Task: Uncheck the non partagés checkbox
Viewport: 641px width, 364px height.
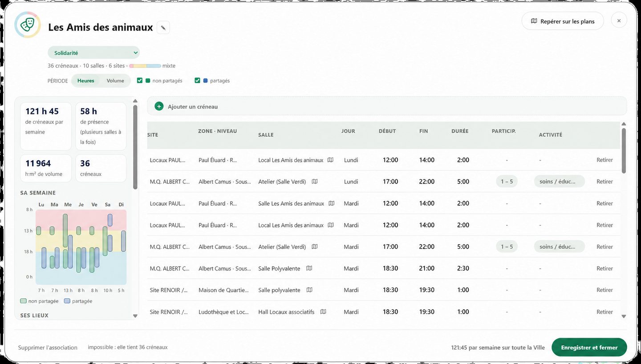Action: coord(140,81)
